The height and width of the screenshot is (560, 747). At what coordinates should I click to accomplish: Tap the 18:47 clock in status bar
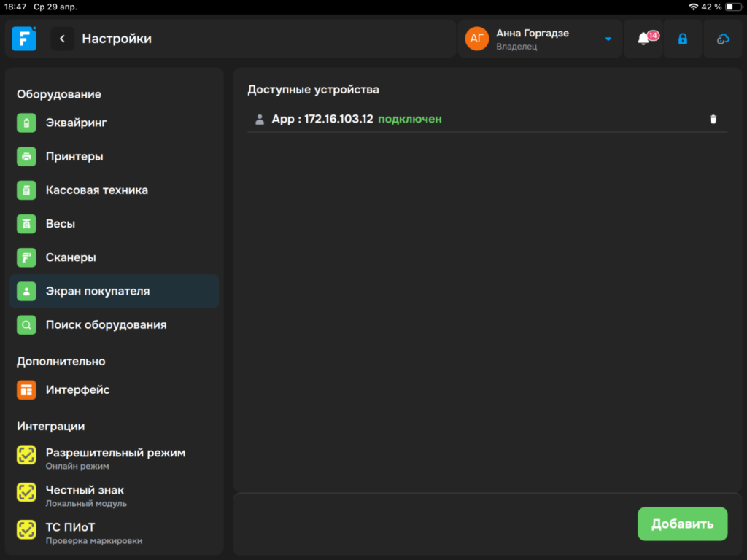15,7
